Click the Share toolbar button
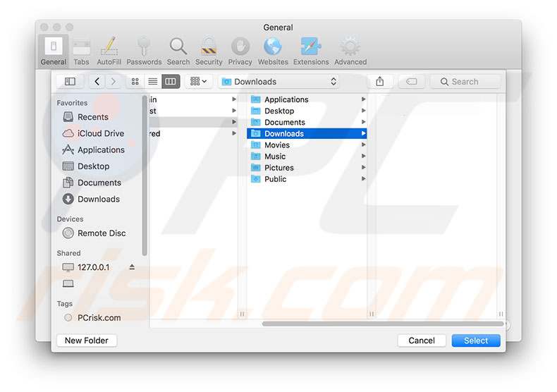 380,82
